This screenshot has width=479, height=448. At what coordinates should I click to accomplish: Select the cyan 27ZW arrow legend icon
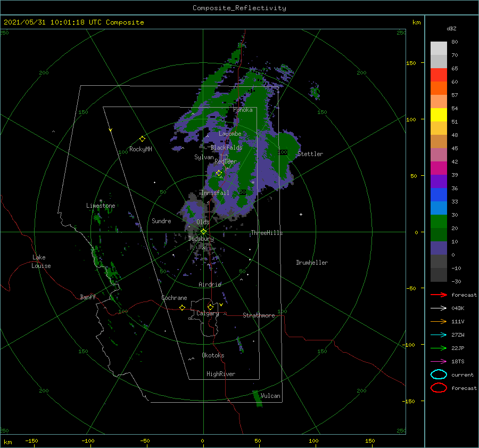tap(439, 335)
